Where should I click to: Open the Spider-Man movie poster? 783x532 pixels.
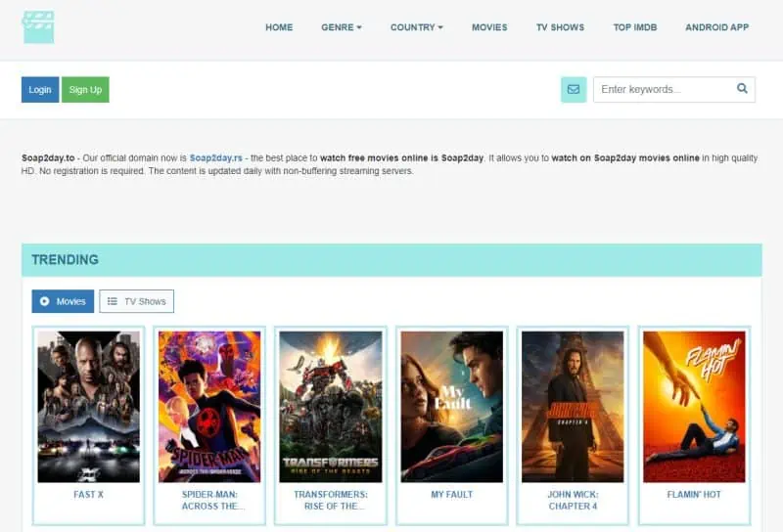click(x=209, y=407)
